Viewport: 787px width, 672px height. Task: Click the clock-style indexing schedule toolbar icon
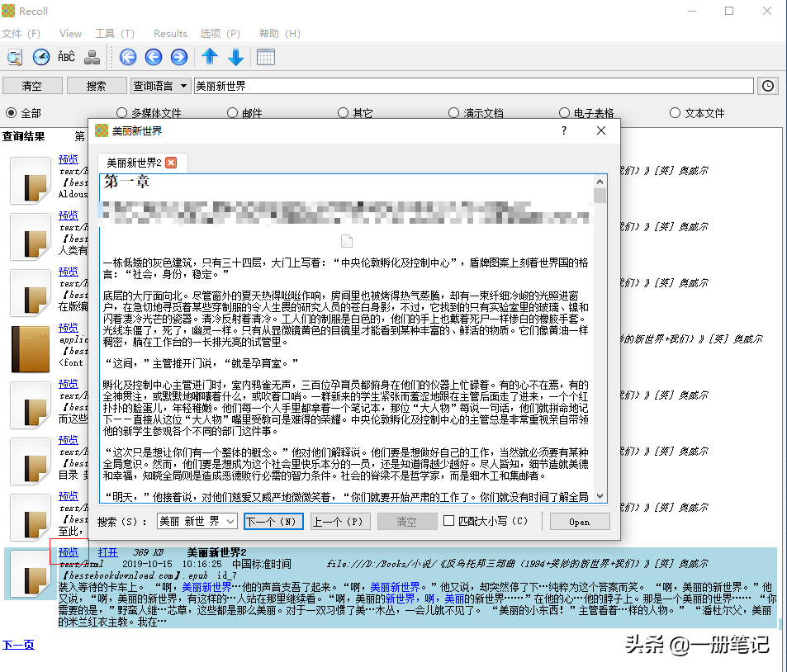pyautogui.click(x=41, y=57)
